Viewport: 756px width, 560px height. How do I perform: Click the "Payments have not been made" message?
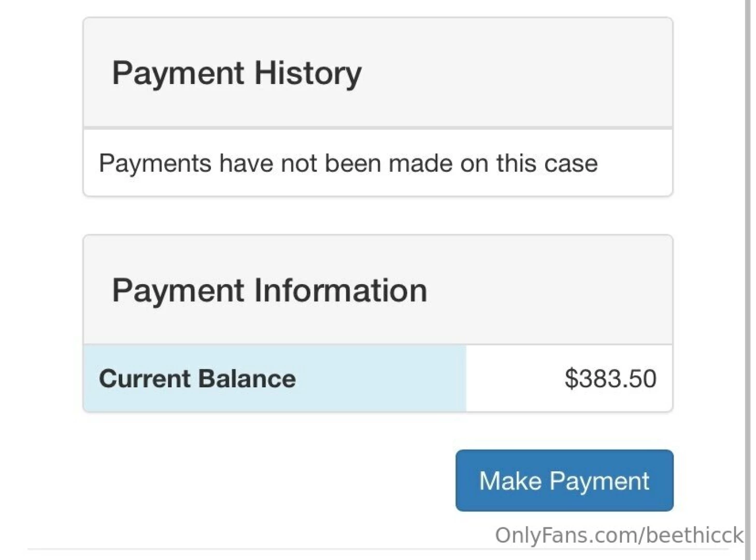[348, 163]
